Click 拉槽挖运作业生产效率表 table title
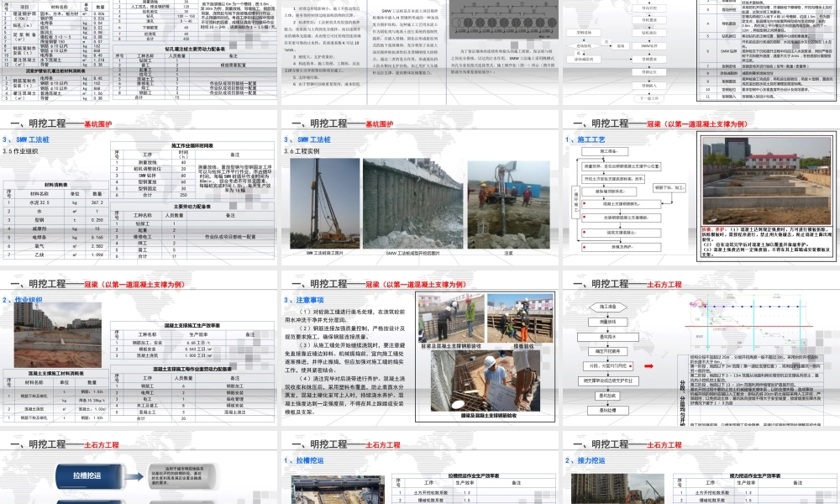 (x=474, y=475)
